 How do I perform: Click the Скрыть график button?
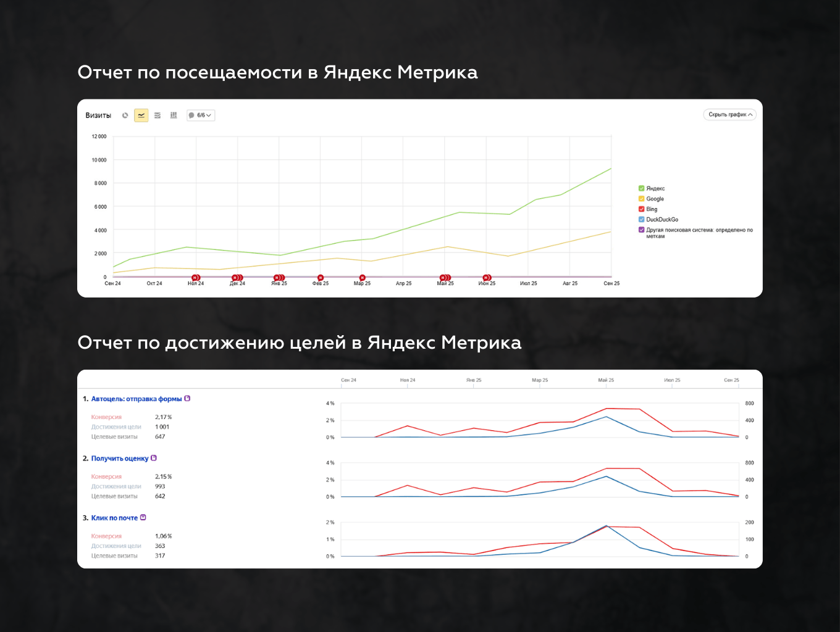pyautogui.click(x=730, y=115)
